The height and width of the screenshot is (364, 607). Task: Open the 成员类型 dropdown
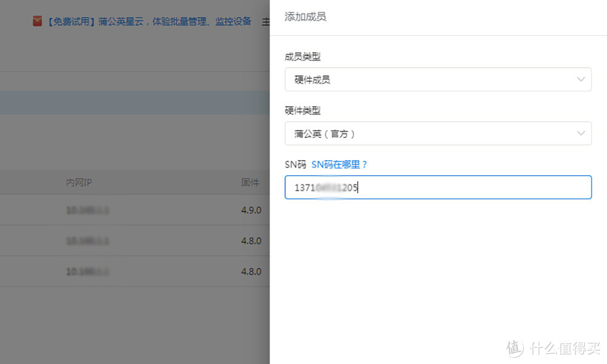(438, 79)
